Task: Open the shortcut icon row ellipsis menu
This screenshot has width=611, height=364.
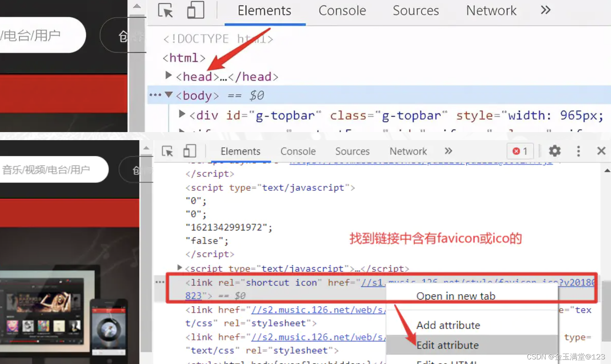Action: (x=160, y=282)
